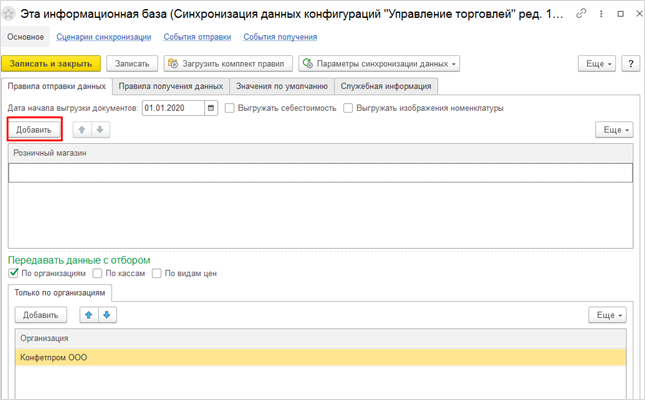Click the copy link icon in title bar
645x400 pixels.
point(582,14)
